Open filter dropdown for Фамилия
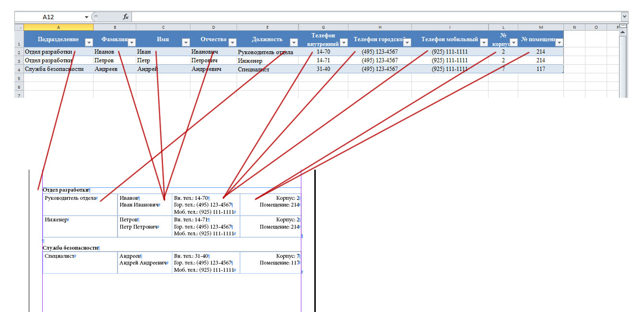The image size is (644, 312). [x=131, y=42]
